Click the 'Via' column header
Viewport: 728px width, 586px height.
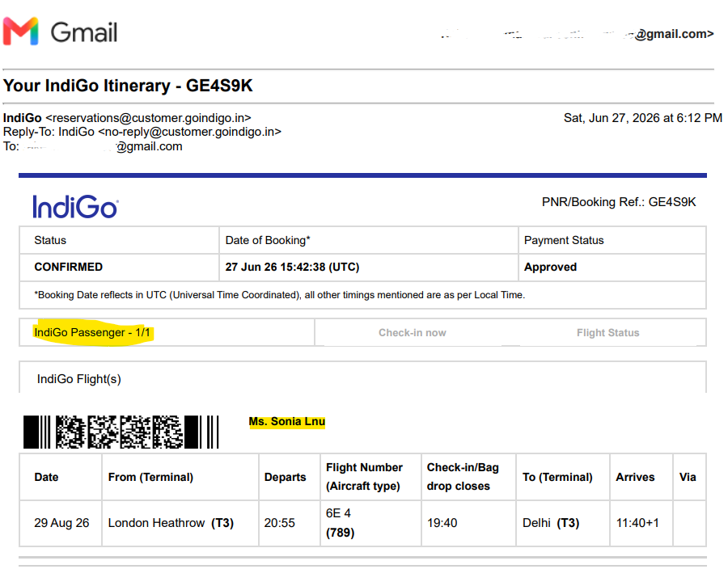point(688,477)
